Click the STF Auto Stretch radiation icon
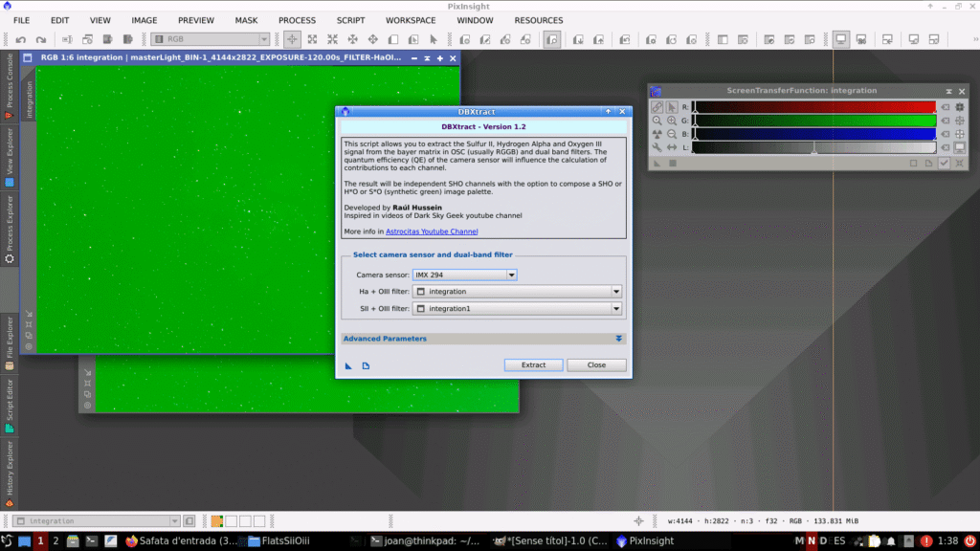The width and height of the screenshot is (980, 551). point(657,135)
